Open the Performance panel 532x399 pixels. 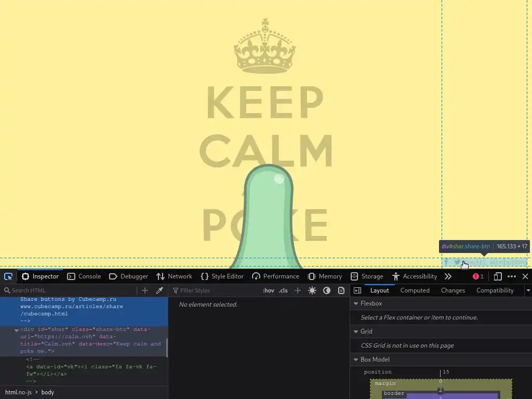click(276, 276)
